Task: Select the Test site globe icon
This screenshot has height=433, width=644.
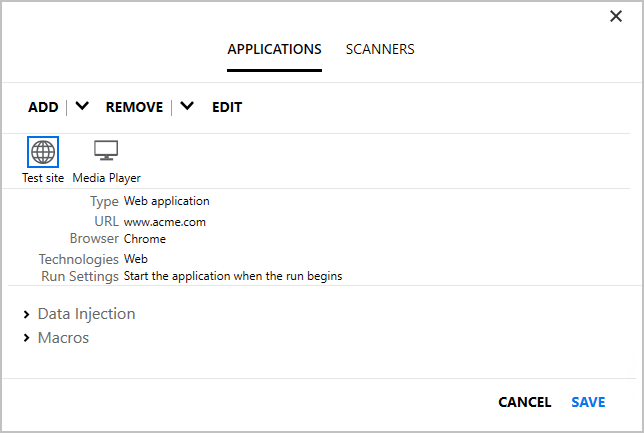Action: point(43,152)
